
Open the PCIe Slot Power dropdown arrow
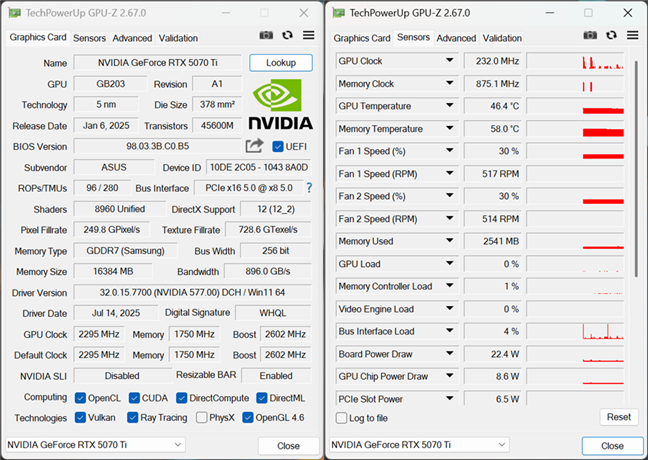449,398
